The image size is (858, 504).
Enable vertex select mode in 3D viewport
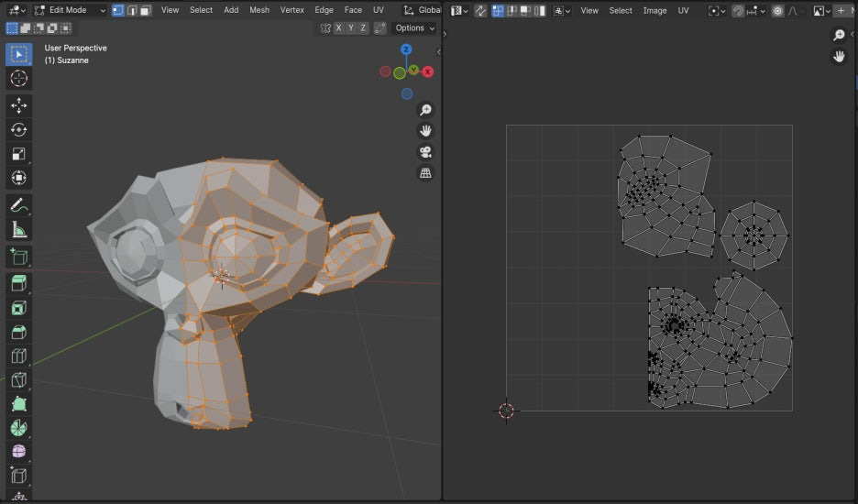(x=117, y=10)
